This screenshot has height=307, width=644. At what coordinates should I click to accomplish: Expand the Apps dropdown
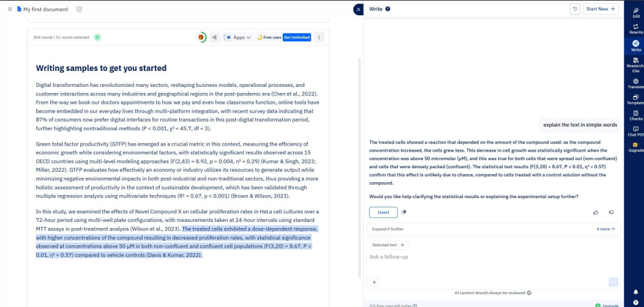[x=238, y=37]
